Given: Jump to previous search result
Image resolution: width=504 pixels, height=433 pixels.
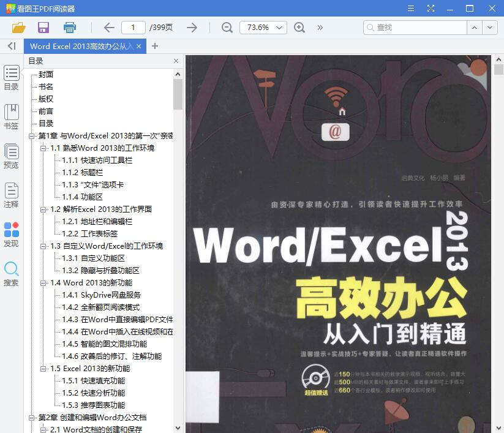Looking at the screenshot, I should coord(475,28).
